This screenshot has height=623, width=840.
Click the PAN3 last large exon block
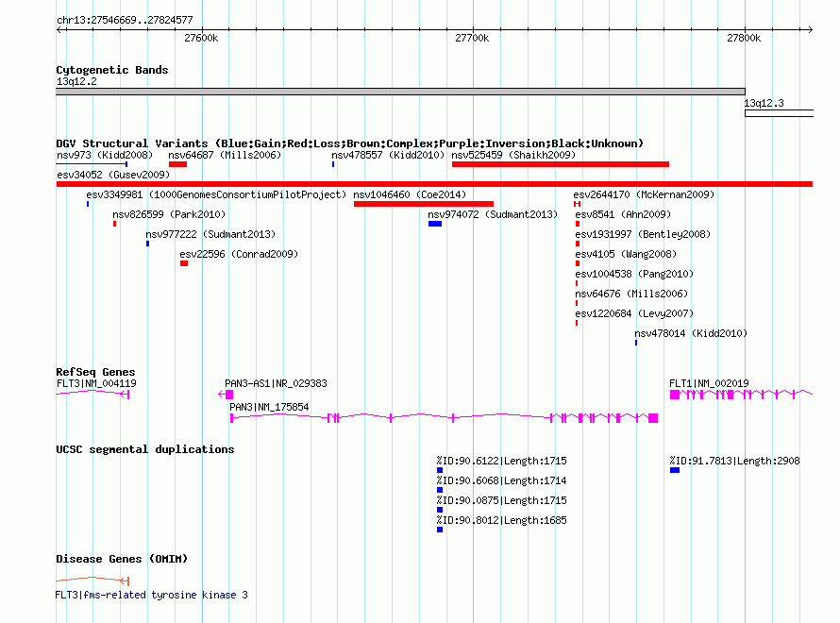pyautogui.click(x=653, y=418)
